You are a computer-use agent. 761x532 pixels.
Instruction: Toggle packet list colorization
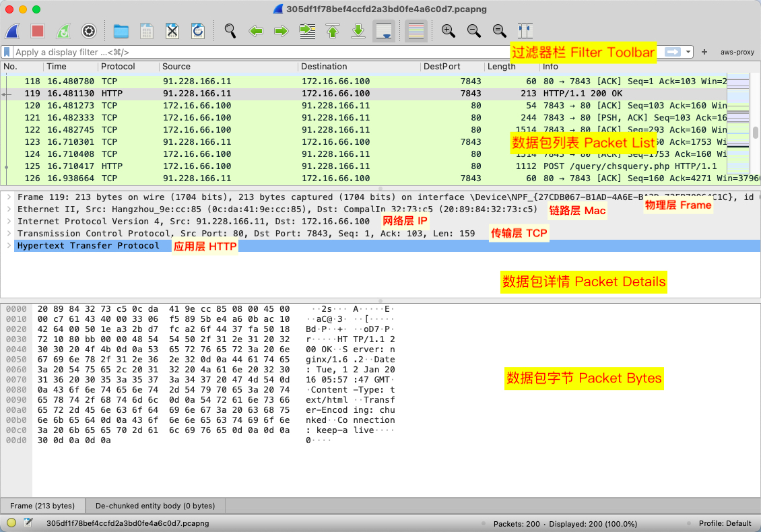(416, 31)
